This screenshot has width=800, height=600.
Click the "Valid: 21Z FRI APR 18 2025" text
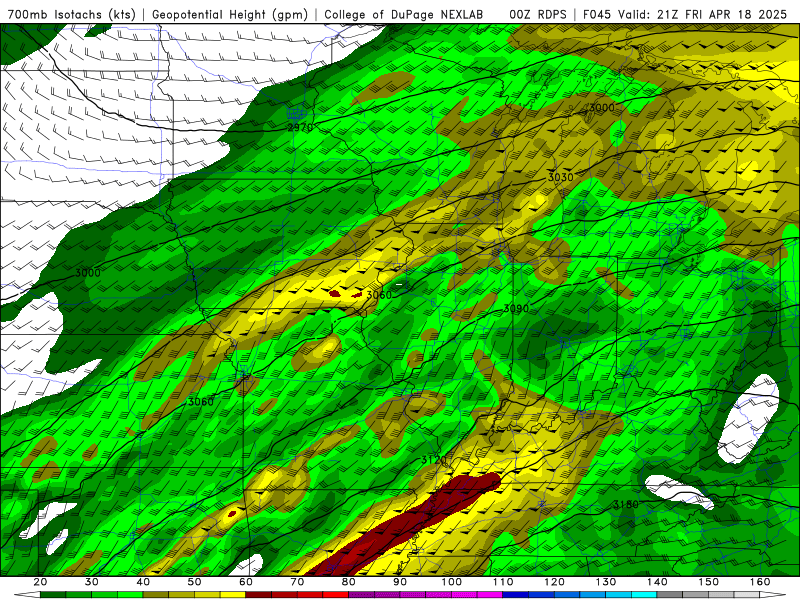(x=703, y=14)
